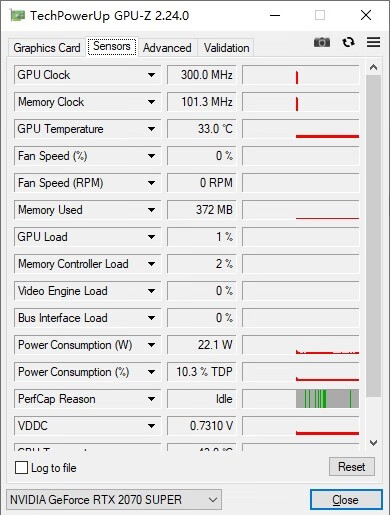
Task: Click the GPU-Z app icon in title bar
Action: [x=18, y=15]
